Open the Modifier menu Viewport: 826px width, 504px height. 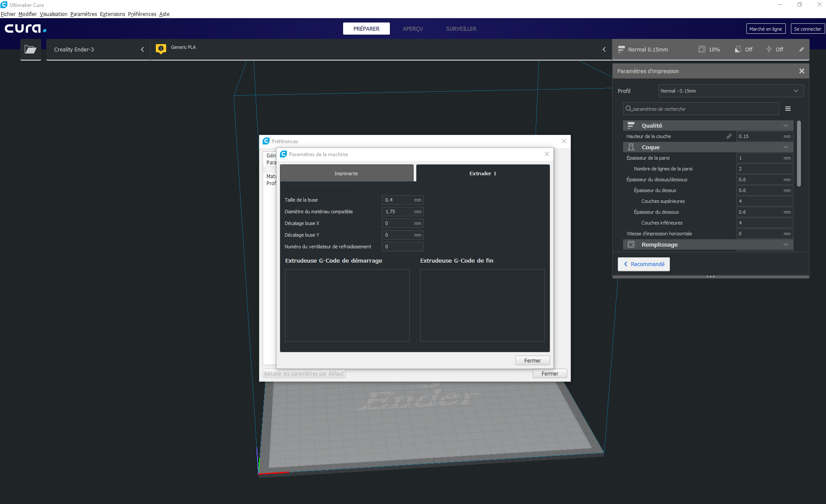click(x=28, y=14)
